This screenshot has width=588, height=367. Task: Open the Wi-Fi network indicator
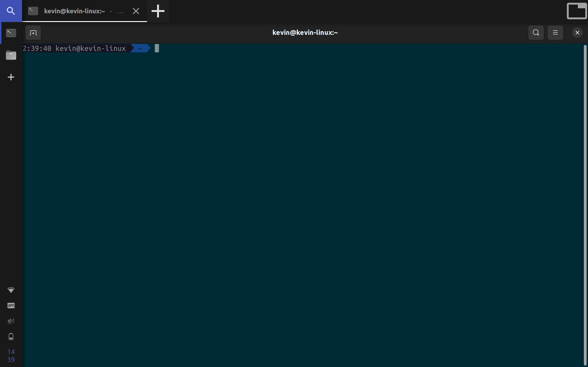point(11,290)
